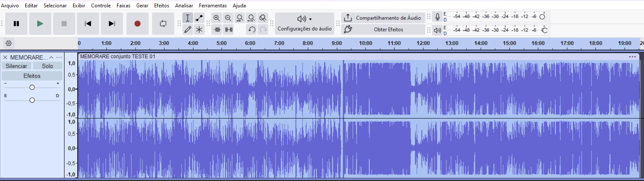Select the Envelope tool
Viewport: 644px width, 181px height.
point(199,18)
